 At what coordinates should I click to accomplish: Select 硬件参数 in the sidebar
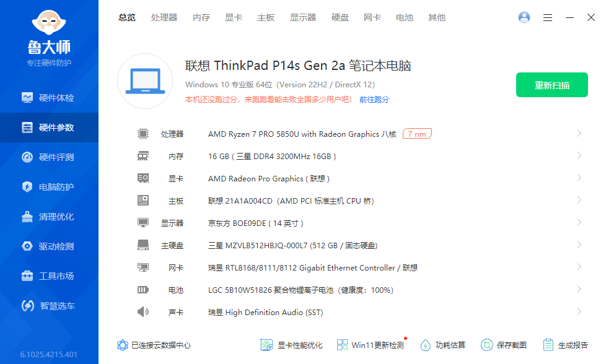(x=49, y=128)
